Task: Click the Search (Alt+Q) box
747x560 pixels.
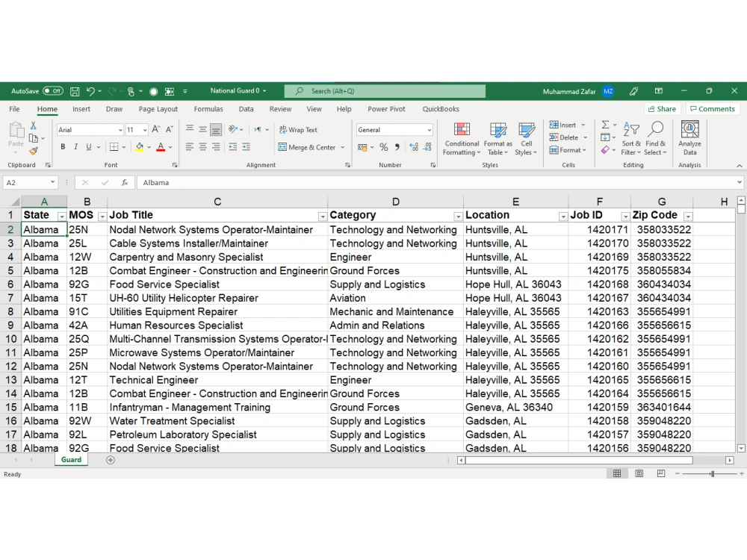Action: (385, 91)
